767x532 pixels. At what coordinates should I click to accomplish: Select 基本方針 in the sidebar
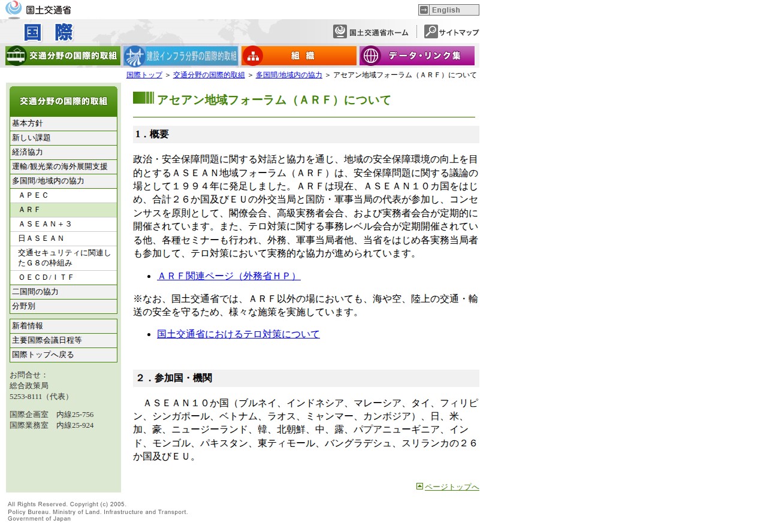click(x=64, y=123)
